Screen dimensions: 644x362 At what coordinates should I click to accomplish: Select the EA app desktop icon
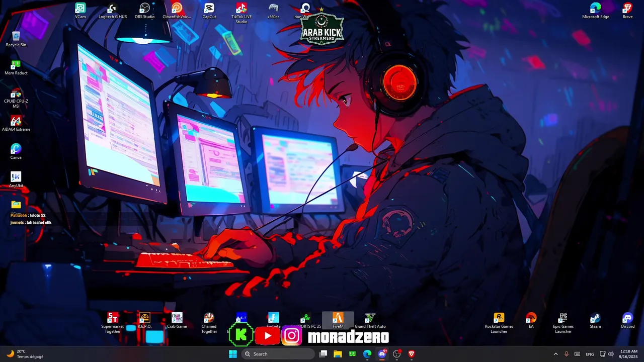click(x=531, y=320)
